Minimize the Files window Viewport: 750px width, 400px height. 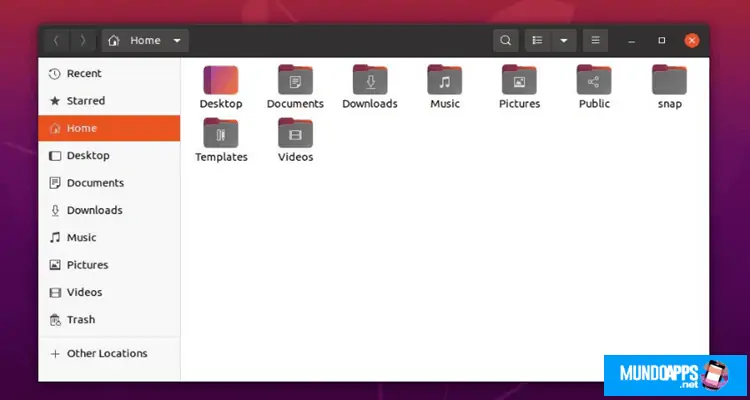(x=631, y=41)
